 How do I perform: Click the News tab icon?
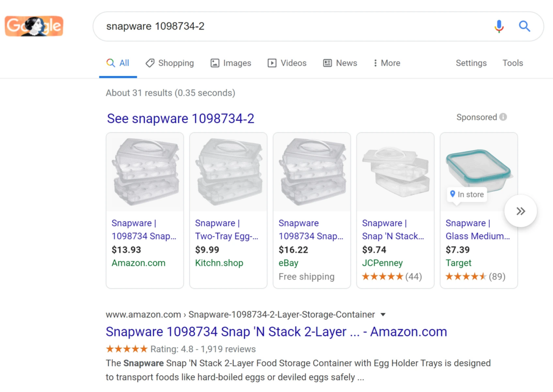(327, 63)
